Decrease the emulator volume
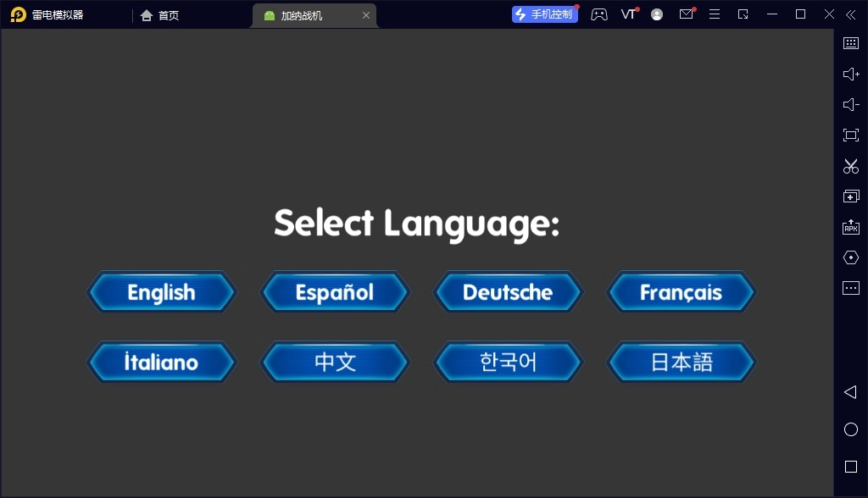Image resolution: width=868 pixels, height=498 pixels. tap(850, 104)
